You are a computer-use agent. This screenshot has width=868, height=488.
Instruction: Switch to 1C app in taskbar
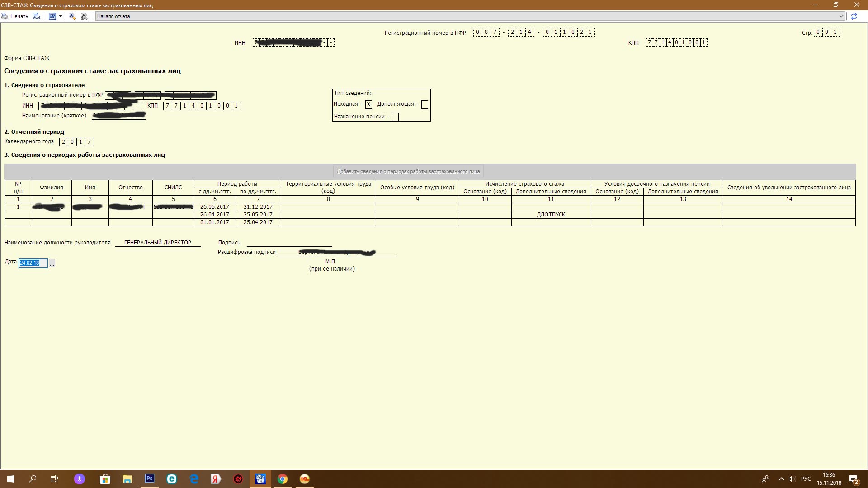tap(305, 479)
